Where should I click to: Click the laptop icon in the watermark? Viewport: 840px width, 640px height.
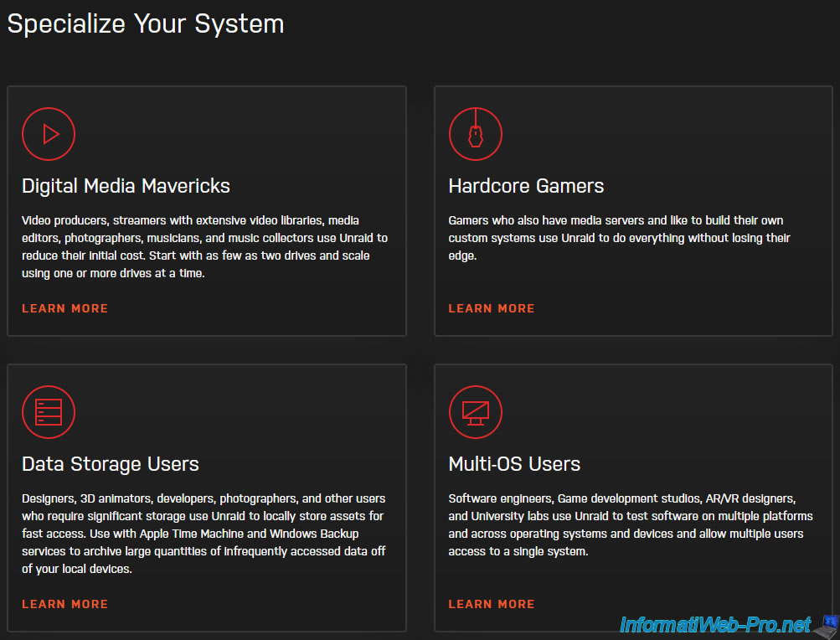[x=827, y=623]
